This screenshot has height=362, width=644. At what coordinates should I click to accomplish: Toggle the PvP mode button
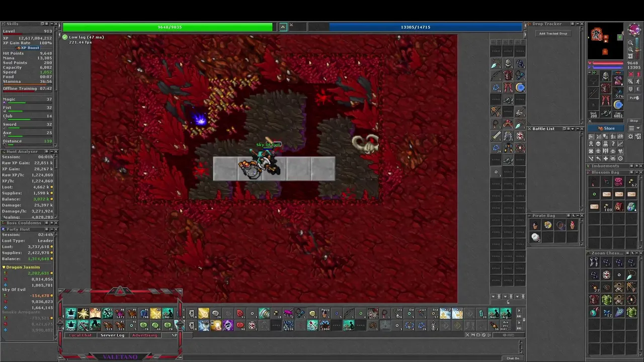[x=634, y=98]
